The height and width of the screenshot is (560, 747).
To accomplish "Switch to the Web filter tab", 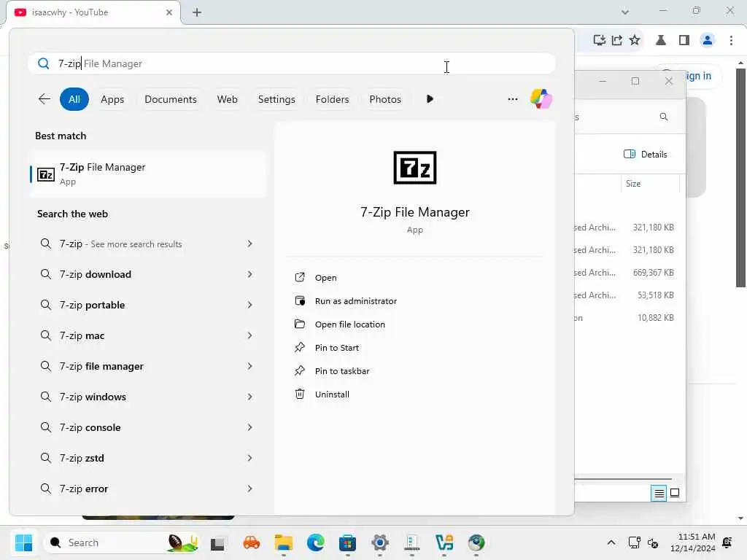I will click(228, 99).
